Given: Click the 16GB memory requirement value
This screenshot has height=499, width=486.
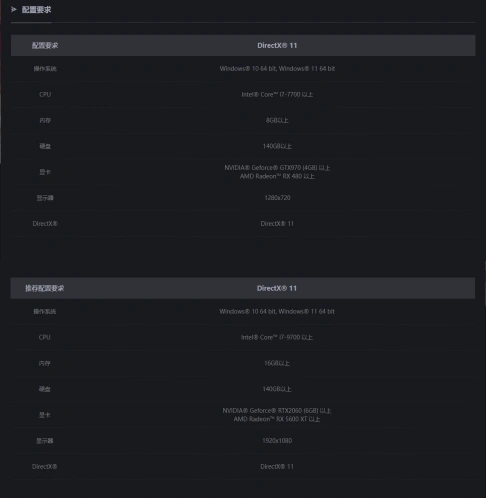Looking at the screenshot, I should click(x=277, y=363).
